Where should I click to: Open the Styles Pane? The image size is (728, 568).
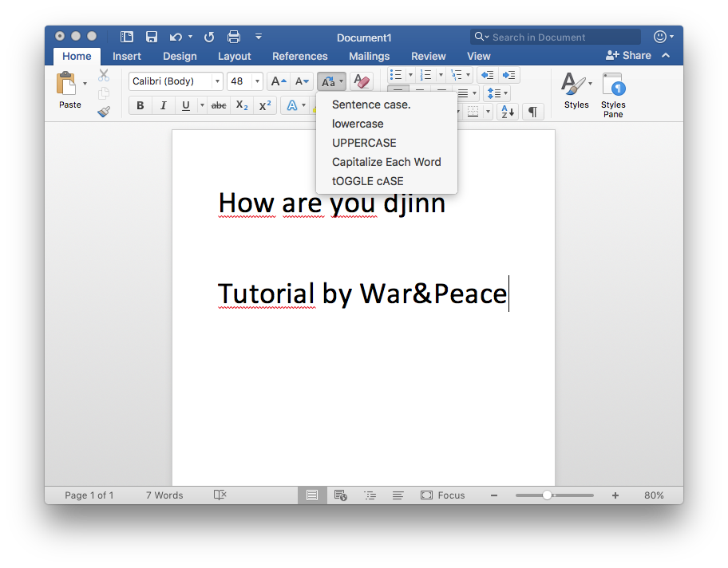613,95
